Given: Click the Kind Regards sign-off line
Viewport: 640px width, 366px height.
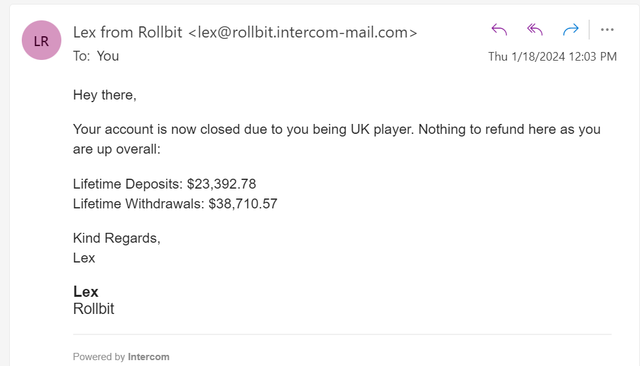Looking at the screenshot, I should (117, 238).
